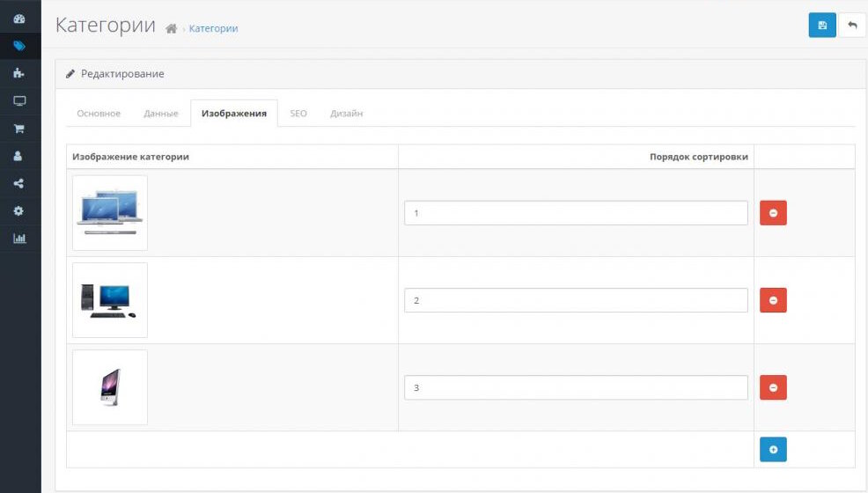This screenshot has width=868, height=493.
Task: Click the Catalog tag icon in sidebar
Action: click(19, 46)
